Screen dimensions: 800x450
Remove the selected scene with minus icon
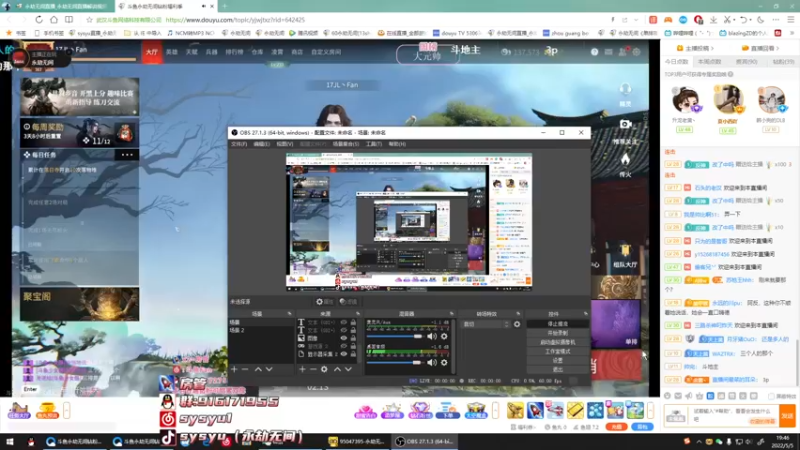(x=245, y=369)
